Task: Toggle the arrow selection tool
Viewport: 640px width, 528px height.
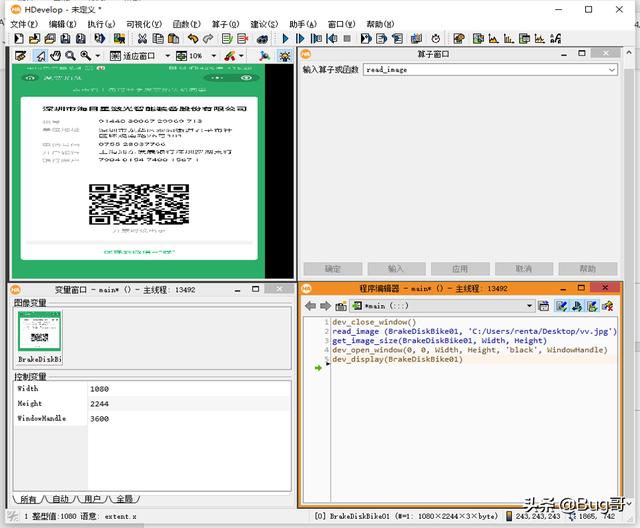Action: pos(40,55)
